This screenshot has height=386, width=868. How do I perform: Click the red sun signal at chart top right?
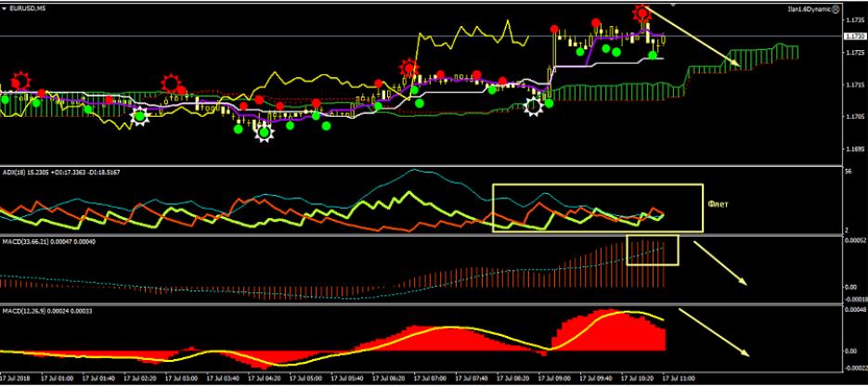point(641,12)
